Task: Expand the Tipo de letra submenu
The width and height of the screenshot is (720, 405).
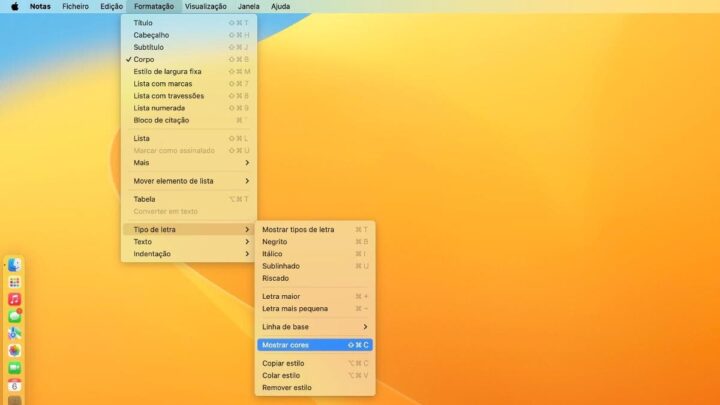Action: coord(189,230)
